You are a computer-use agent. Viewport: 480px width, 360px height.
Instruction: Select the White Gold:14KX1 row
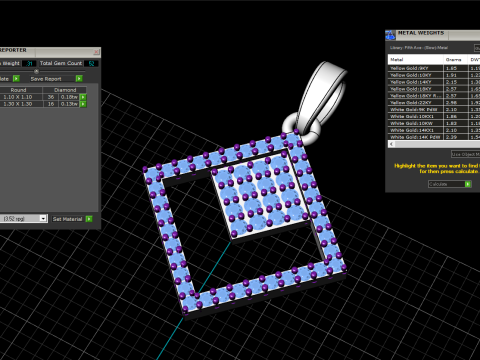(433, 130)
